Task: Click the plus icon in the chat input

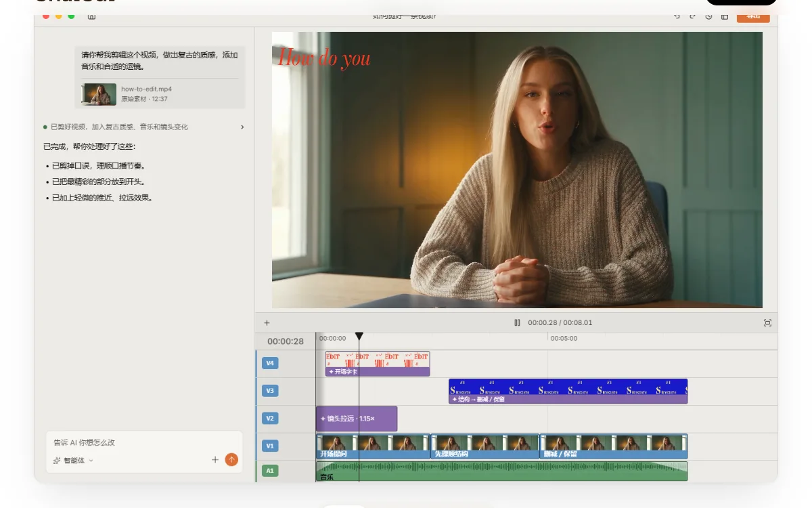Action: pyautogui.click(x=215, y=460)
